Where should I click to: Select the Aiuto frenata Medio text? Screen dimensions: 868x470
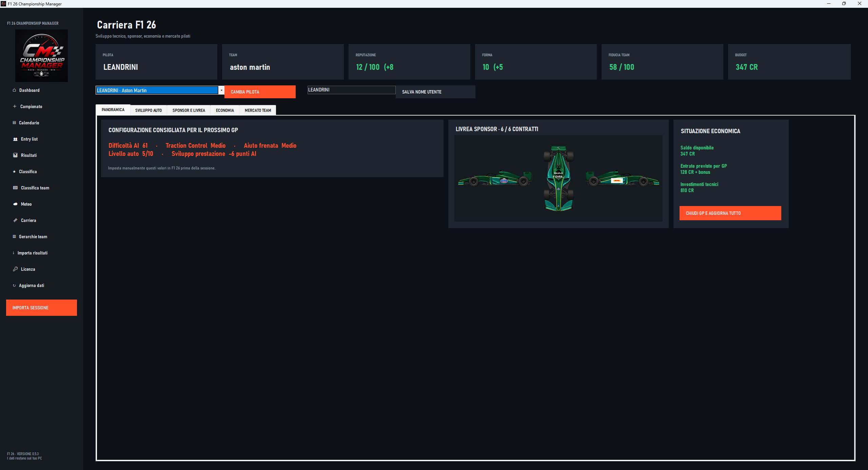coord(270,145)
